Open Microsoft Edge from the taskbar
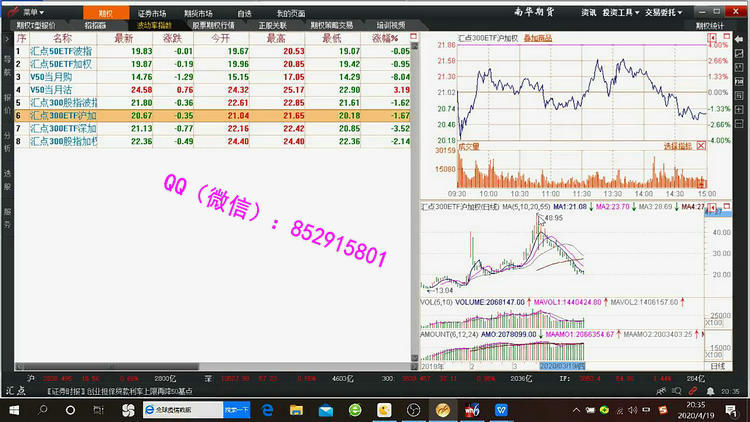Screen dimensions: 750x422 (x=267, y=410)
